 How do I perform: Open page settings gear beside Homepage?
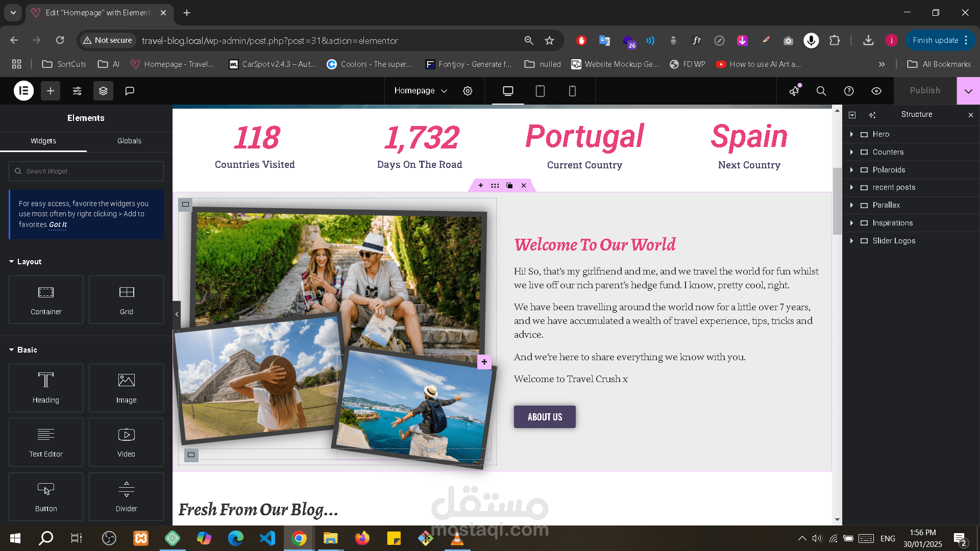pyautogui.click(x=468, y=91)
